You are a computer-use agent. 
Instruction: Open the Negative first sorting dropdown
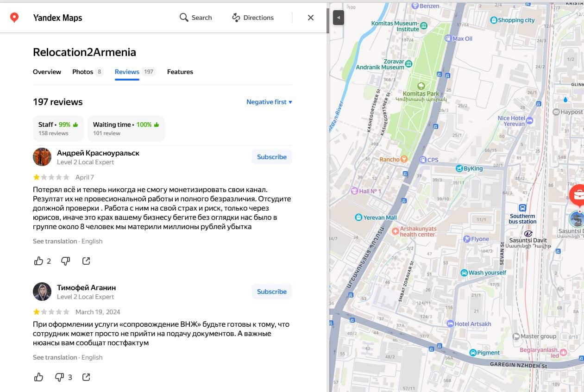coord(269,102)
